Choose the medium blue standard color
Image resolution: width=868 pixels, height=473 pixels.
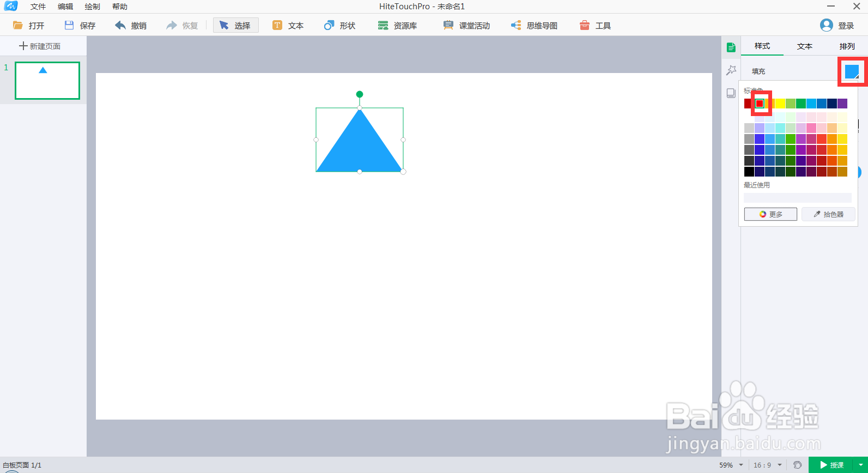(822, 104)
